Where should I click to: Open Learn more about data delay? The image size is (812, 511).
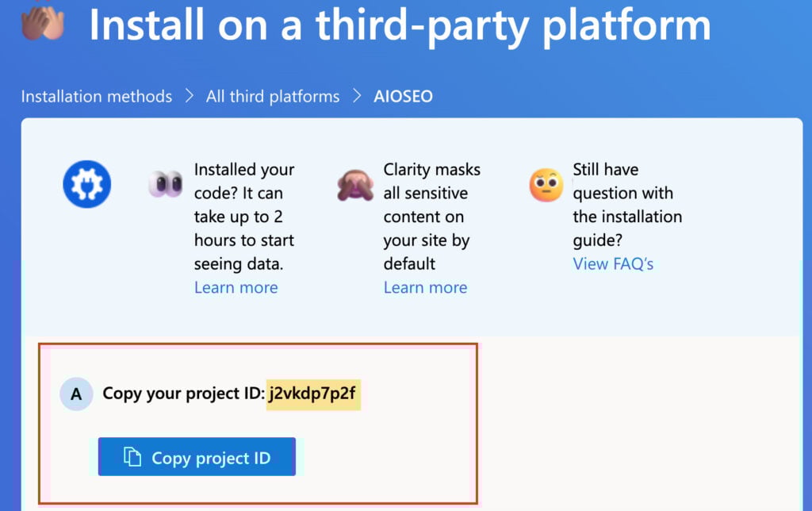[236, 287]
